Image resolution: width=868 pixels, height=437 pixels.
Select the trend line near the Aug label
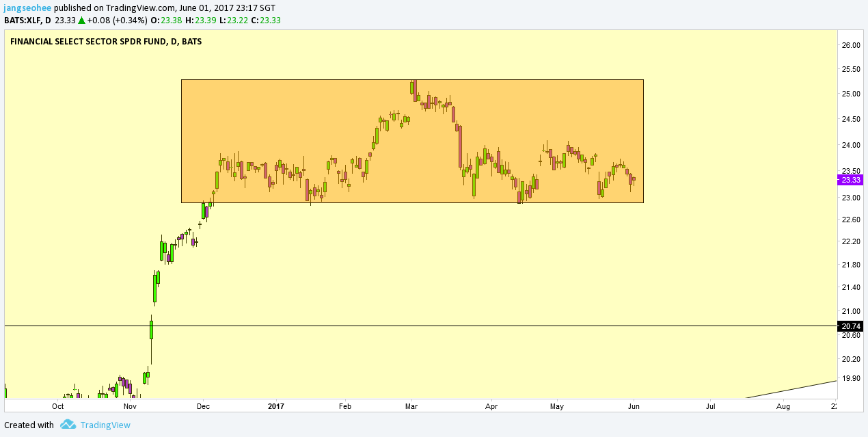791,389
